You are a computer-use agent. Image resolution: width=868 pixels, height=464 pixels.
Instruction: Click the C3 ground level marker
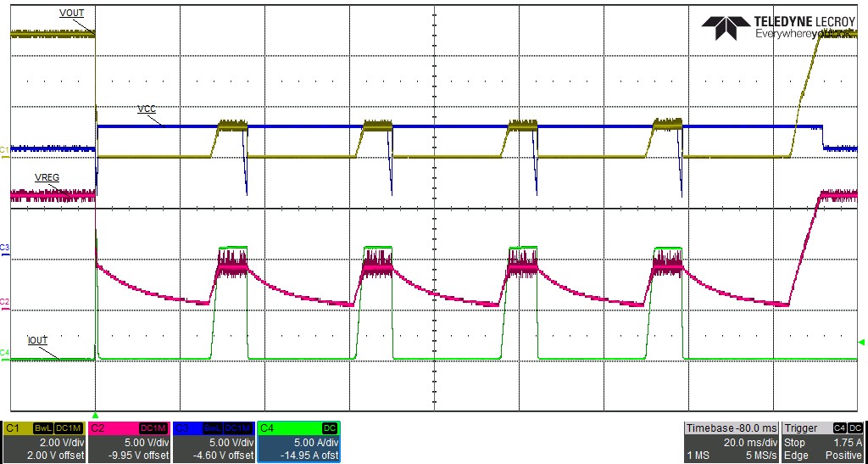(4, 247)
